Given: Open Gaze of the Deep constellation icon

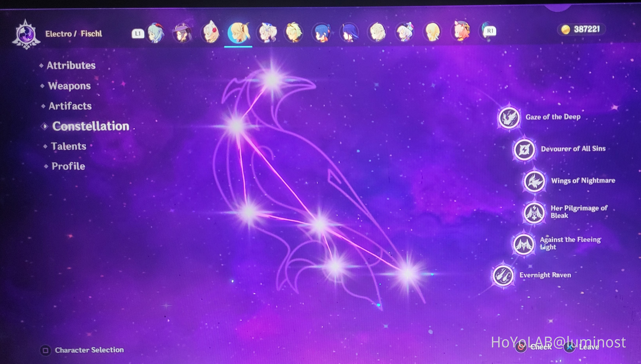Looking at the screenshot, I should pos(509,117).
